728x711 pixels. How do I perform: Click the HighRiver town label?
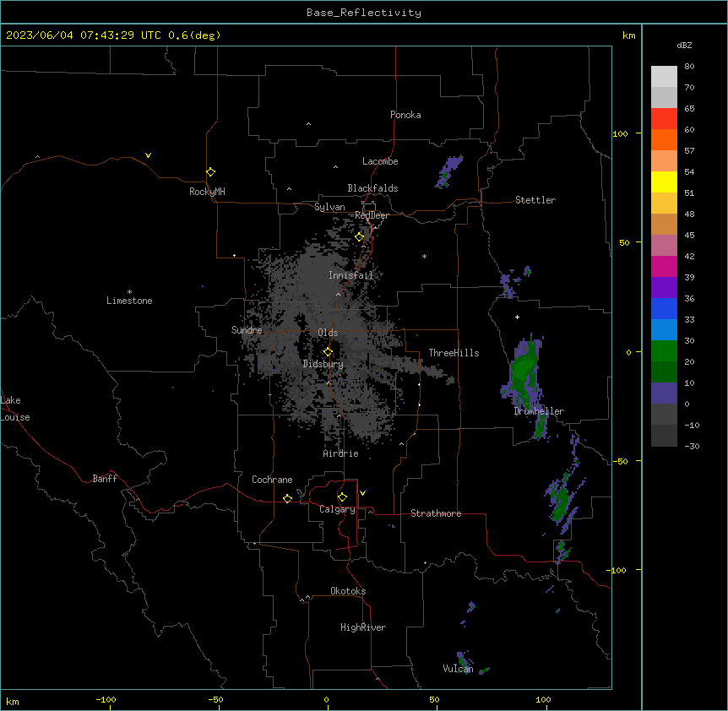pyautogui.click(x=363, y=627)
